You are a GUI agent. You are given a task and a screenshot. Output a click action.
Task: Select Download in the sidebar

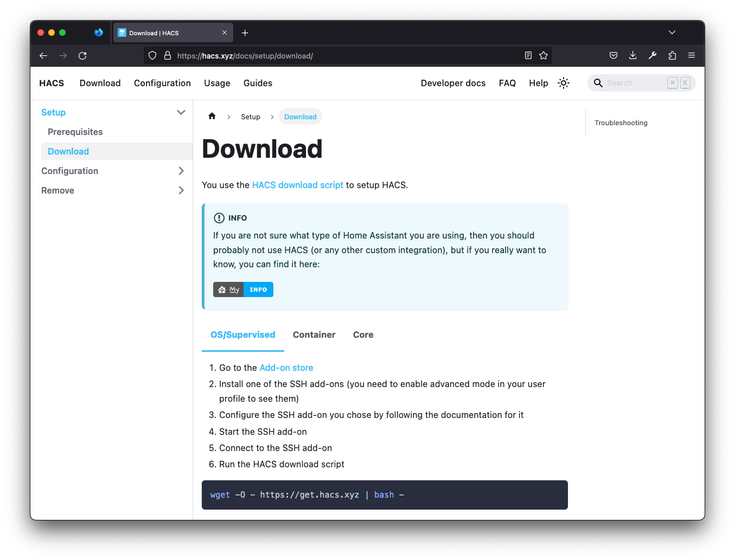tap(117, 151)
